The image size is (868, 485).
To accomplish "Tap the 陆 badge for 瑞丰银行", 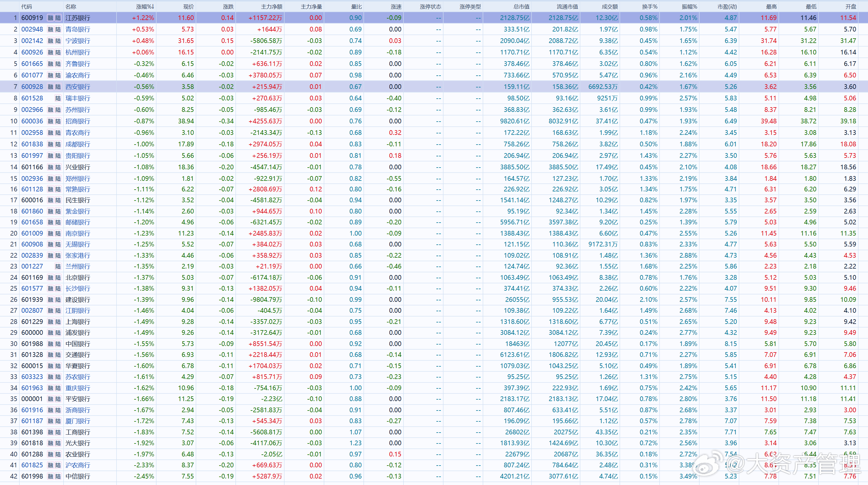I will [x=58, y=98].
